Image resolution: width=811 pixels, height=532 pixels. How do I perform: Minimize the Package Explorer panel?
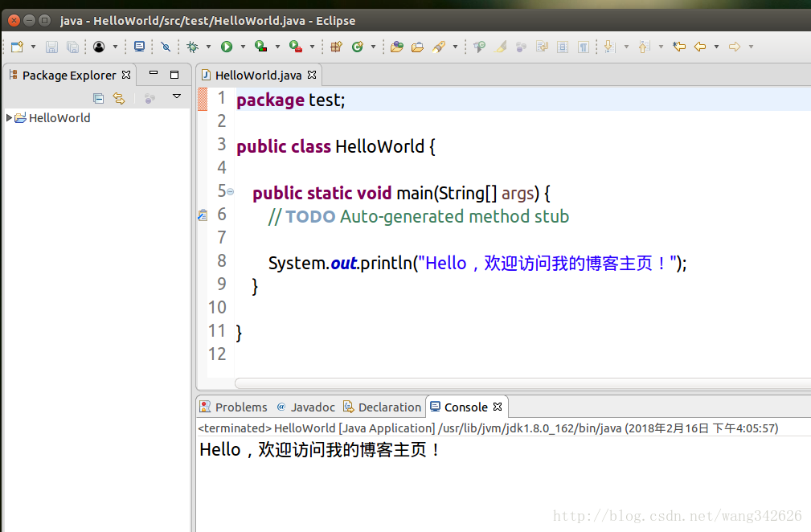point(153,73)
